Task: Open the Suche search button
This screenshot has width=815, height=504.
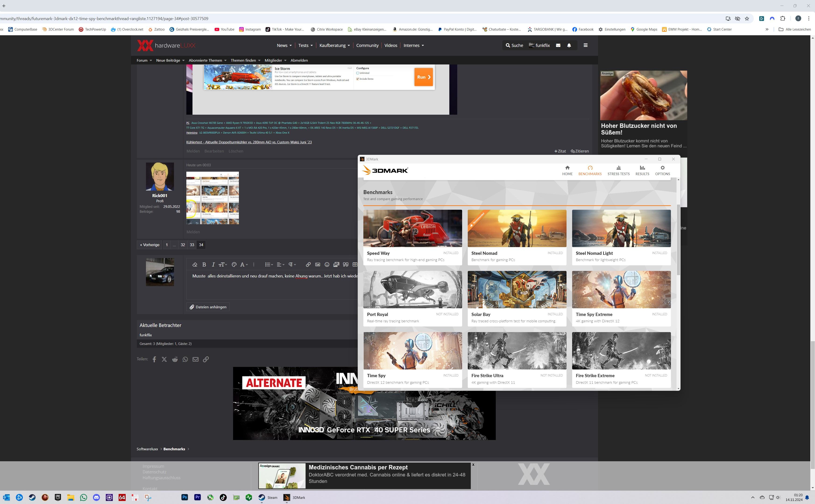Action: pyautogui.click(x=514, y=45)
